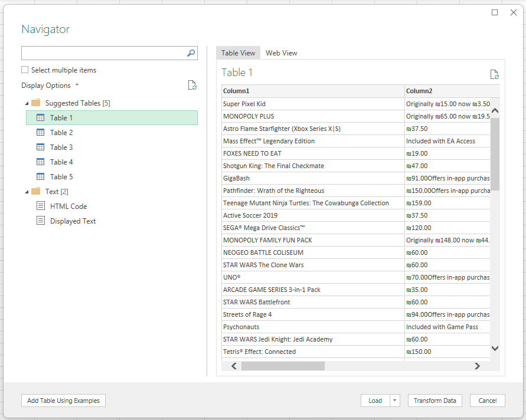Click the search magnifying glass icon
The width and height of the screenshot is (526, 420).
[191, 52]
